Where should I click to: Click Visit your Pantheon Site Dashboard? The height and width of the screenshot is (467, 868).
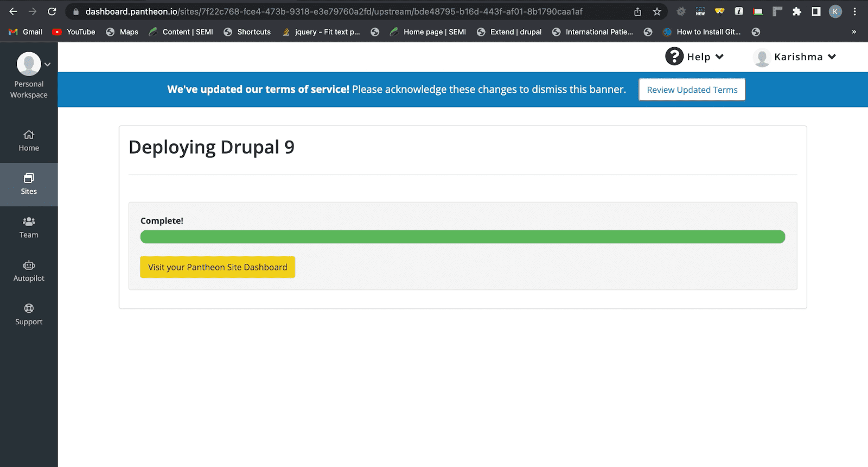click(218, 267)
